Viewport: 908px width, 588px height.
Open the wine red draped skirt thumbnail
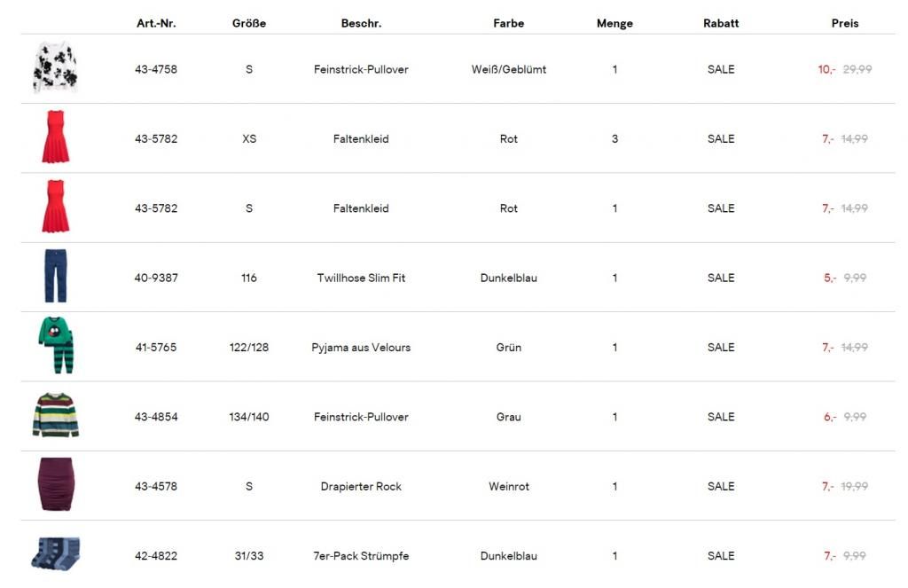55,485
